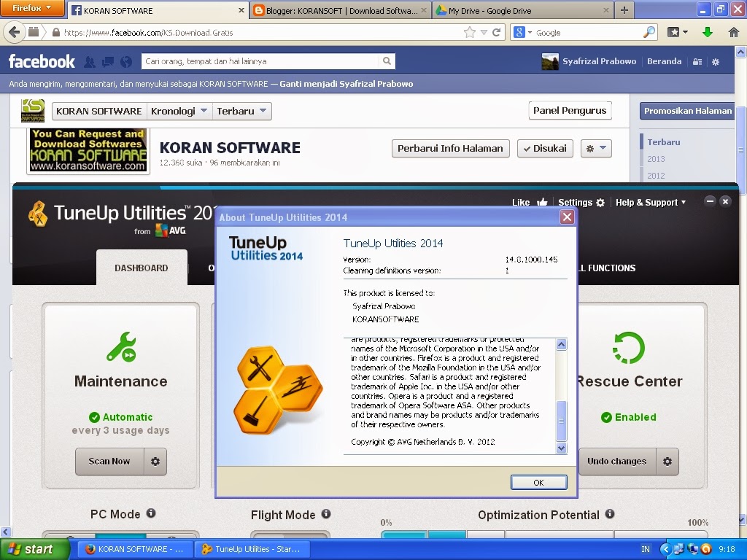This screenshot has height=560, width=747.
Task: Click Rescue Center circular arrow icon
Action: 629,348
